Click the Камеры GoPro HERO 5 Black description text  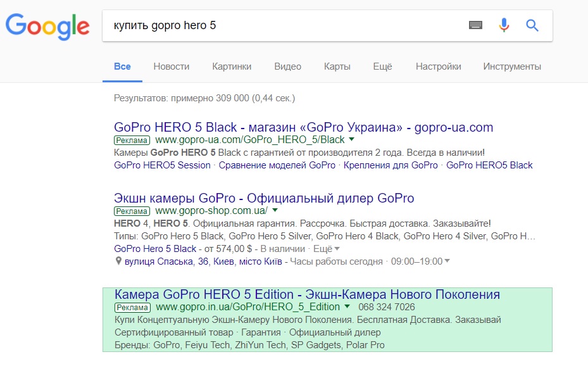(x=299, y=153)
